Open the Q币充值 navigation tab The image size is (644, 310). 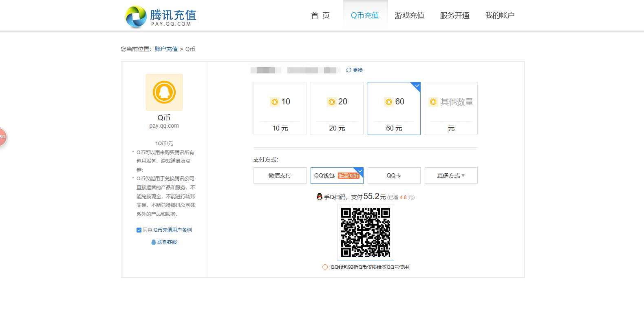[365, 15]
